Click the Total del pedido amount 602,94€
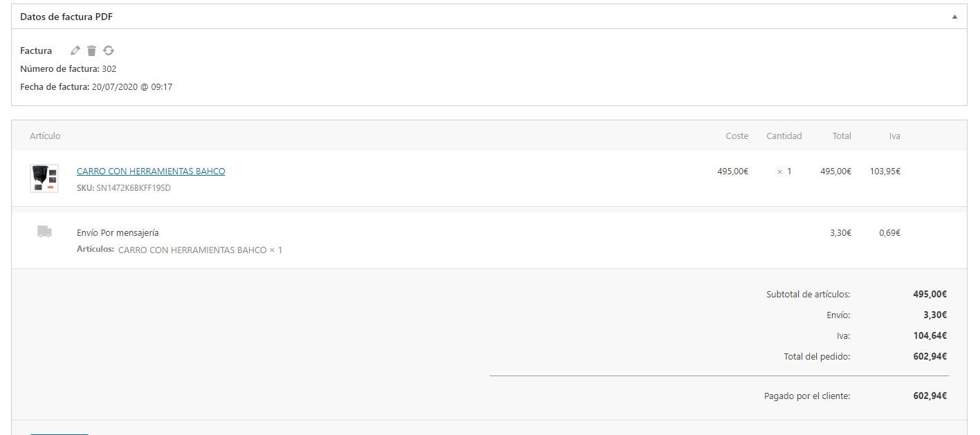Screen dimensions: 980x435 pos(930,357)
